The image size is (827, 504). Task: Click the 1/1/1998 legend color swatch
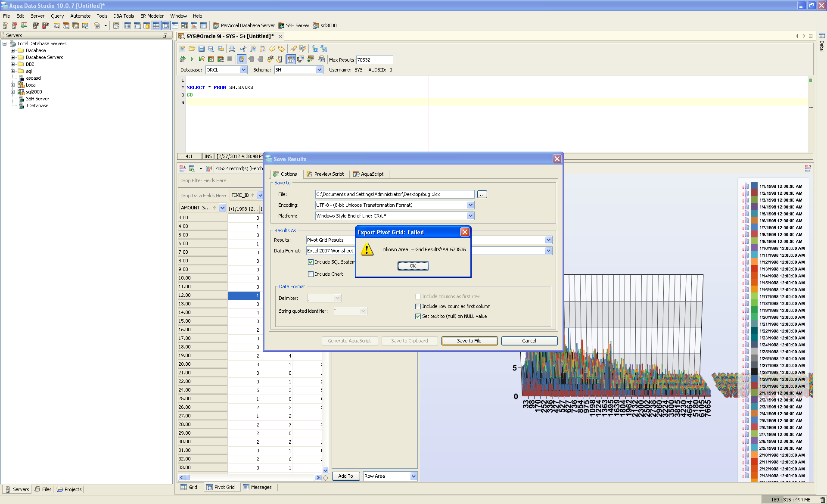pyautogui.click(x=754, y=187)
